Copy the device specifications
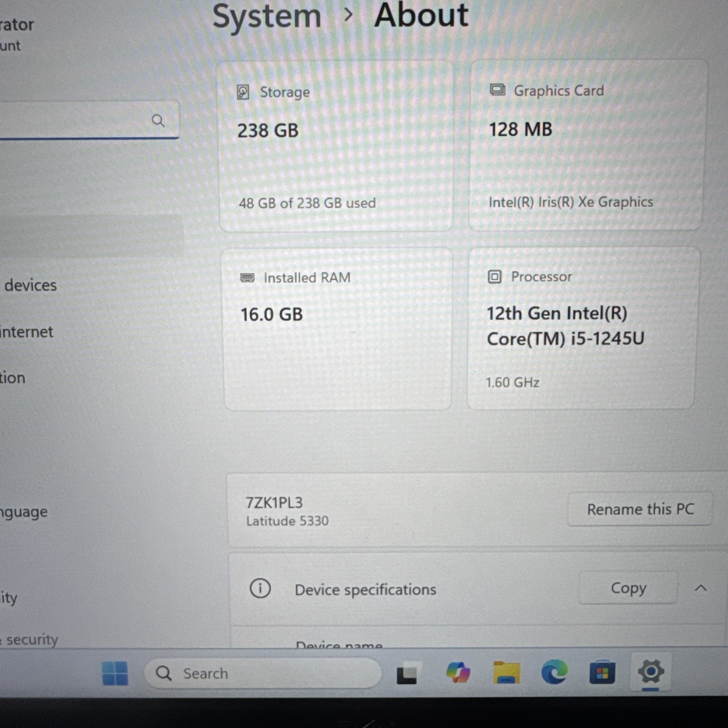 pos(628,588)
